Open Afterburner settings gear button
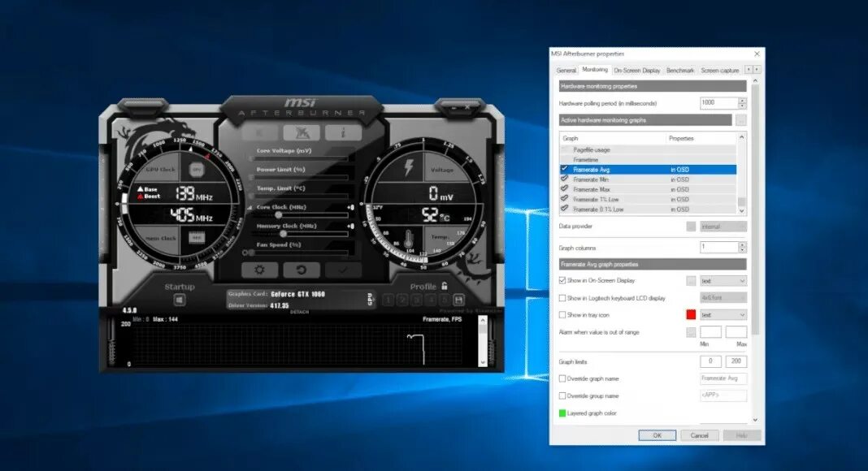868x471 pixels. [258, 270]
